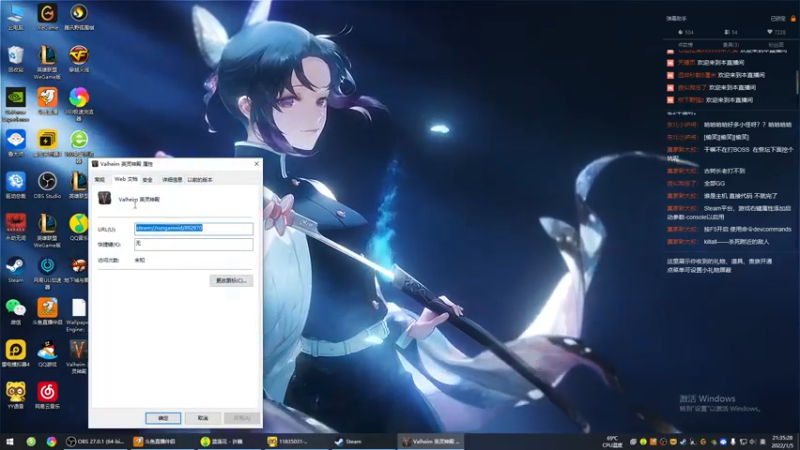The image size is (800, 450).
Task: Select the This PC desktop icon
Action: click(15, 16)
